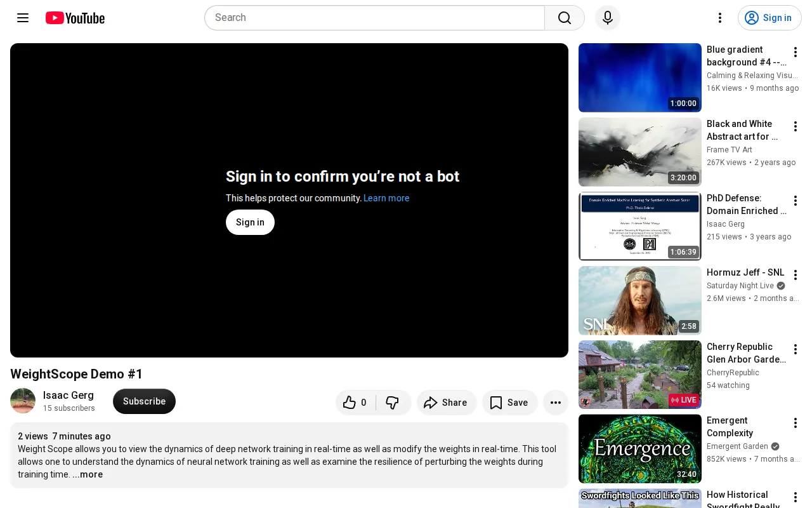Follow the Learn more link
The width and height of the screenshot is (812, 508).
386,198
